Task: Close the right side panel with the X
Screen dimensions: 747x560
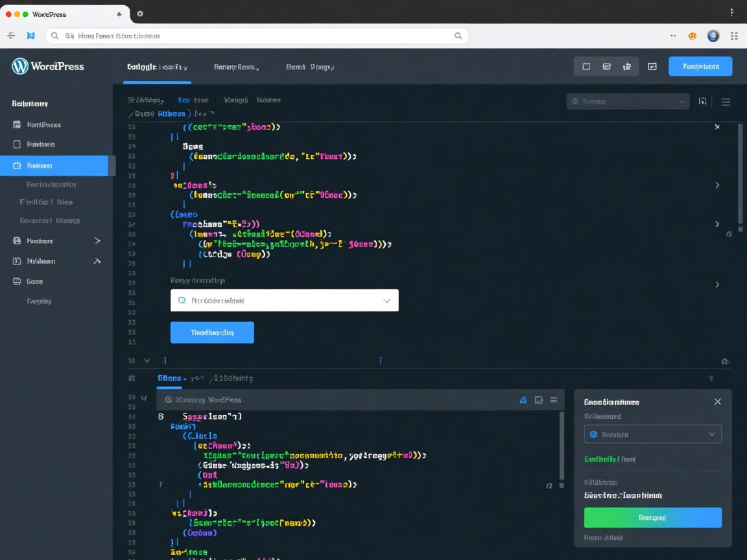Action: [x=717, y=402]
